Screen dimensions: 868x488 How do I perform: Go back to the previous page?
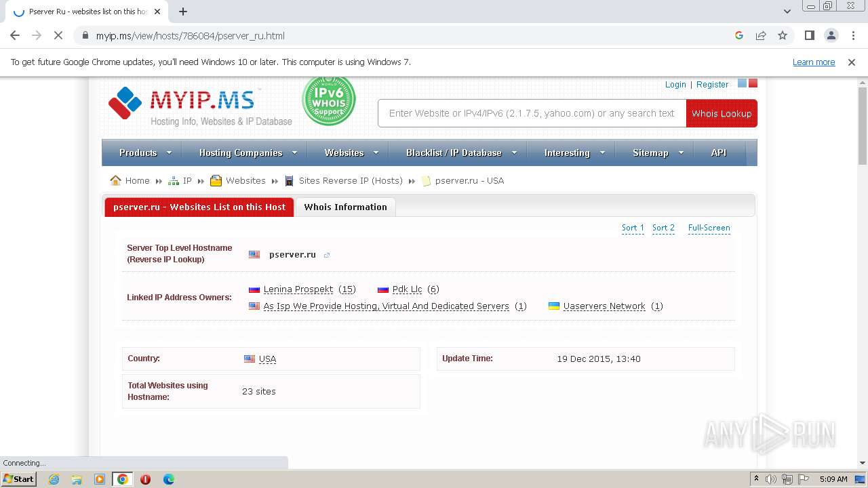[15, 35]
